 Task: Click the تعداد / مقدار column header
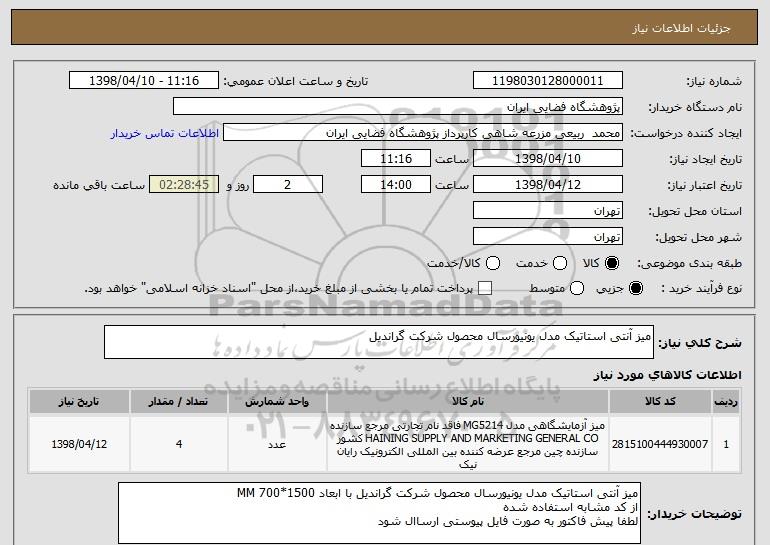click(x=178, y=402)
